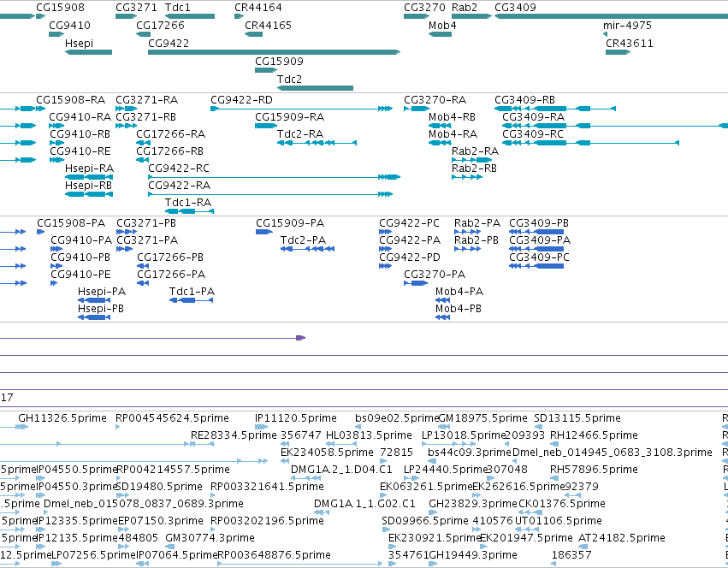Click the Hsepi-RB transcript label
The height and width of the screenshot is (568, 728).
click(88, 186)
